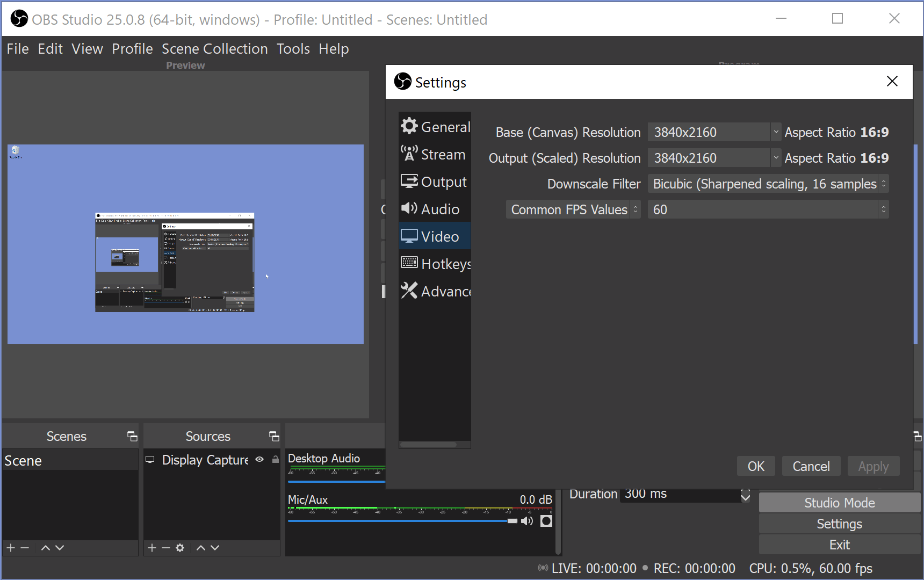Adjust the Duration 300 ms stepper arrows

coord(746,495)
